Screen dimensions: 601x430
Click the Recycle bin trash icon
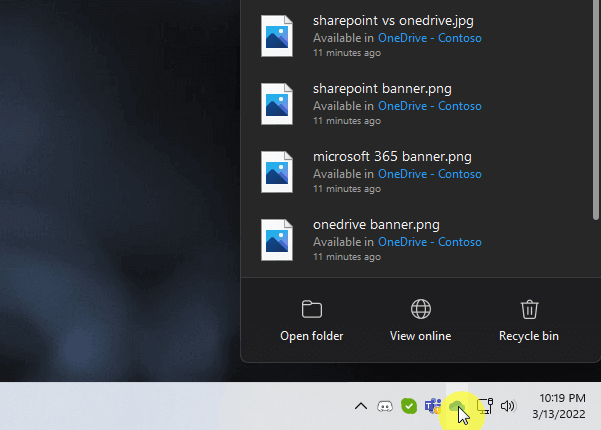click(529, 309)
